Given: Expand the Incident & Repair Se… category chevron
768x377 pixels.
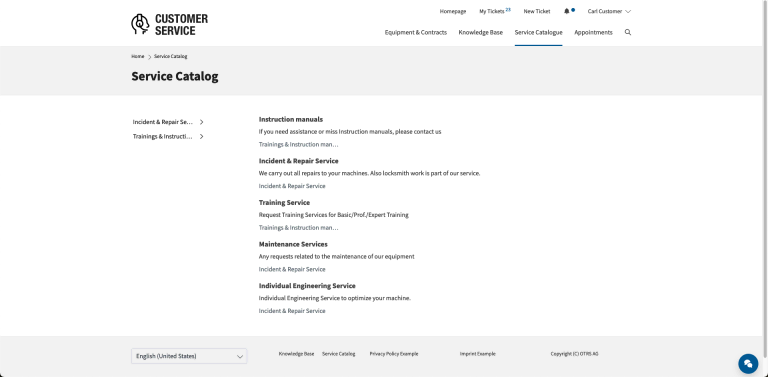Looking at the screenshot, I should coord(201,122).
